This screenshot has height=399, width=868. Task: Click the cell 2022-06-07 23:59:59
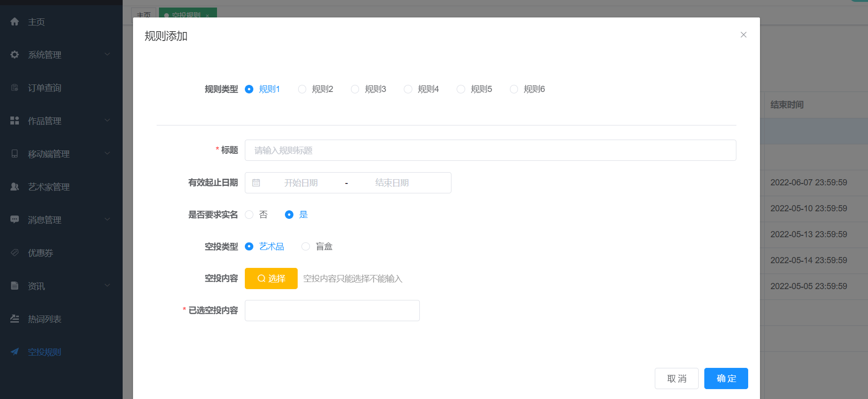[x=809, y=183]
